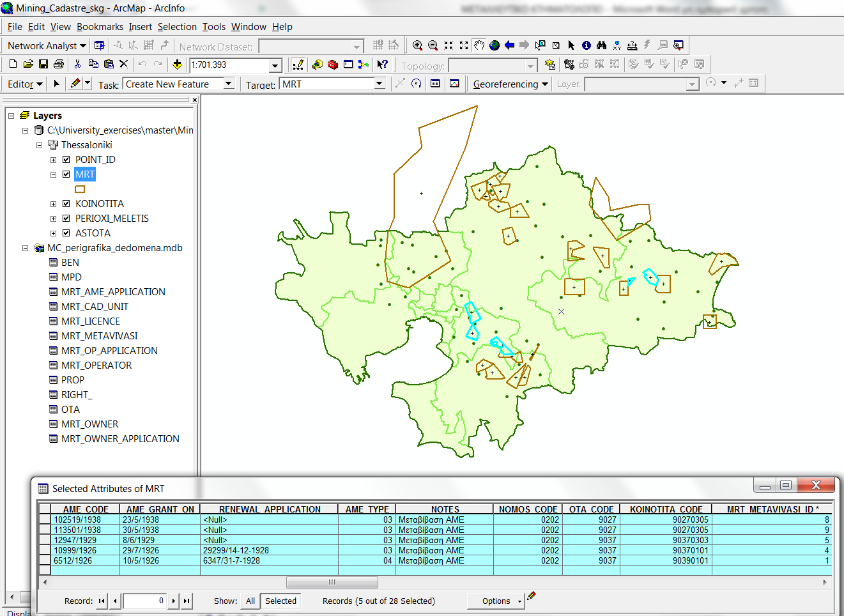Click the Fixed Zoom Out icon

point(464,45)
